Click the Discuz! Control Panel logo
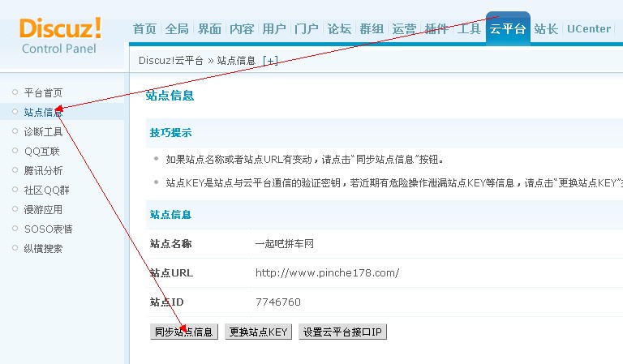Image resolution: width=623 pixels, height=364 pixels. coord(60,36)
